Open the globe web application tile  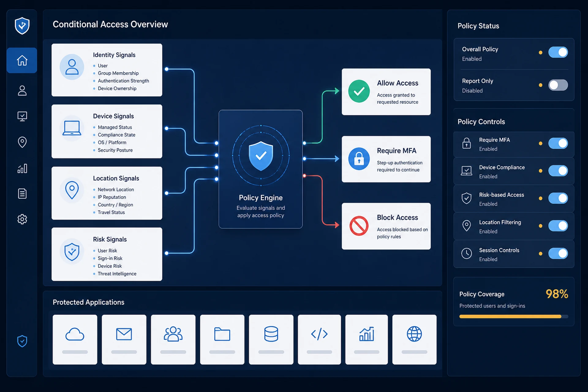414,340
